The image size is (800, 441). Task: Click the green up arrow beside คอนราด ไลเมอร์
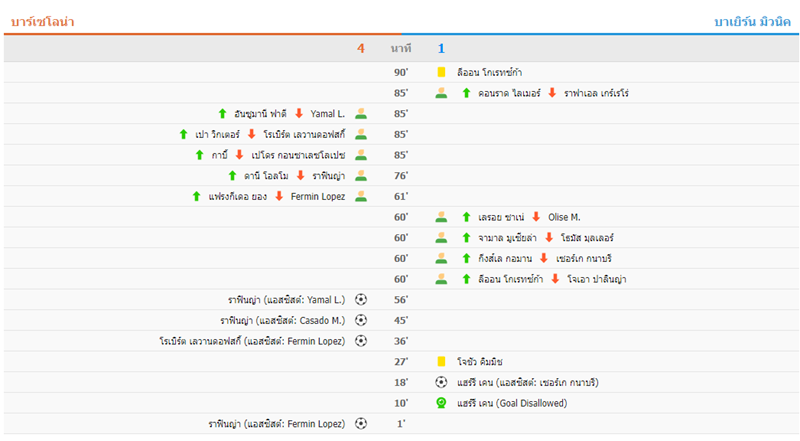pyautogui.click(x=466, y=93)
